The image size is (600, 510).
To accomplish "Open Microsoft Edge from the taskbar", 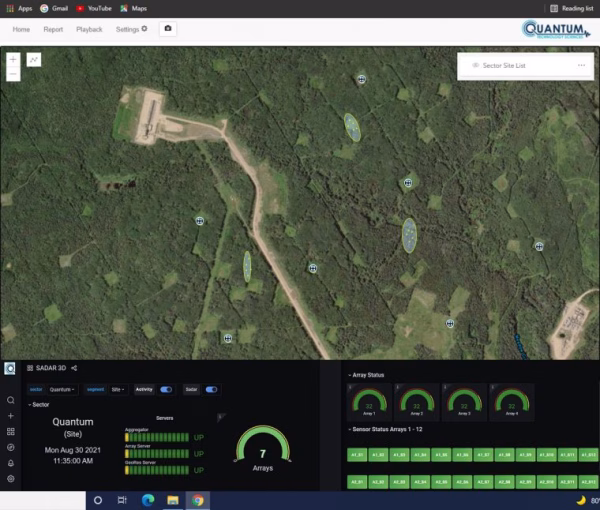I will pyautogui.click(x=147, y=499).
